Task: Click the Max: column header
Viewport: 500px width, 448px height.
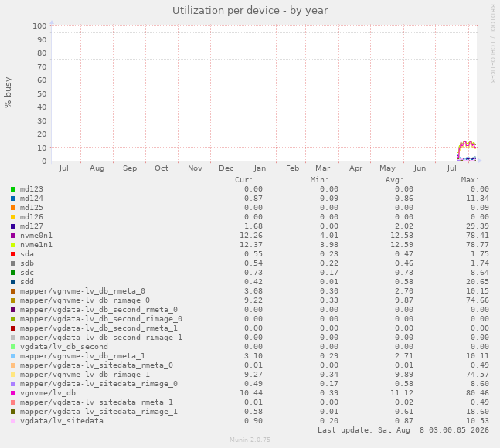Action: [x=470, y=180]
